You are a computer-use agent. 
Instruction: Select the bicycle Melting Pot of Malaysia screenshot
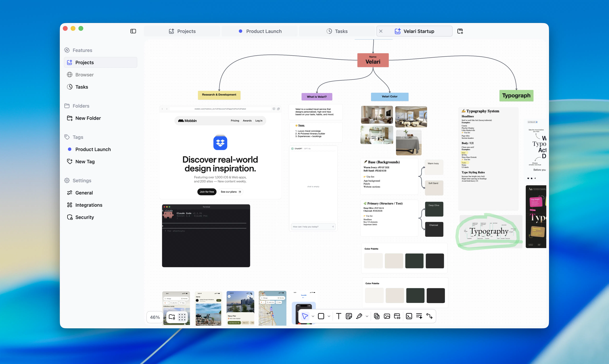pyautogui.click(x=208, y=308)
